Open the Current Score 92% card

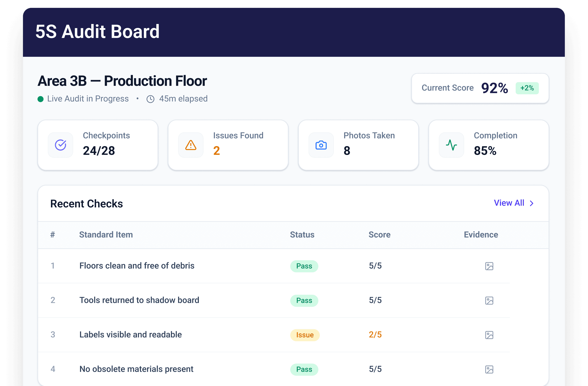pos(480,88)
